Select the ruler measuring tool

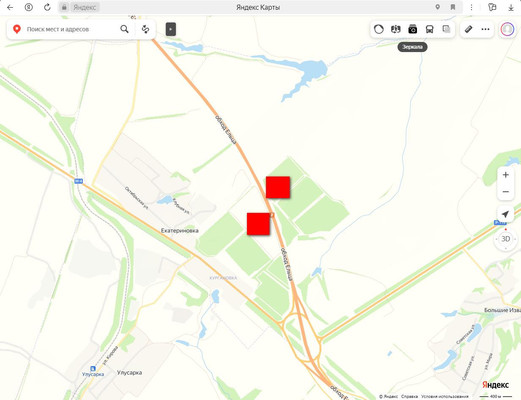(468, 29)
